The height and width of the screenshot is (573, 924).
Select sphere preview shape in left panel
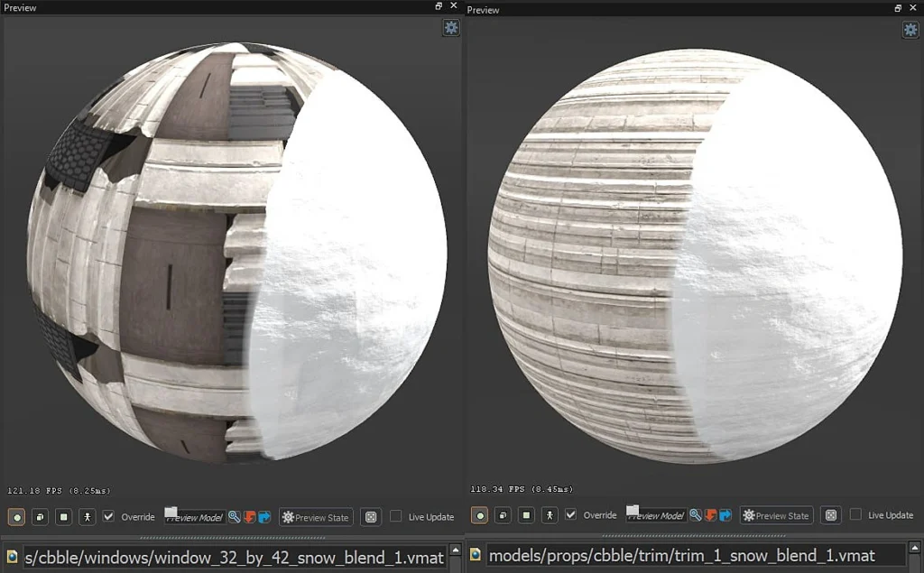coord(16,517)
